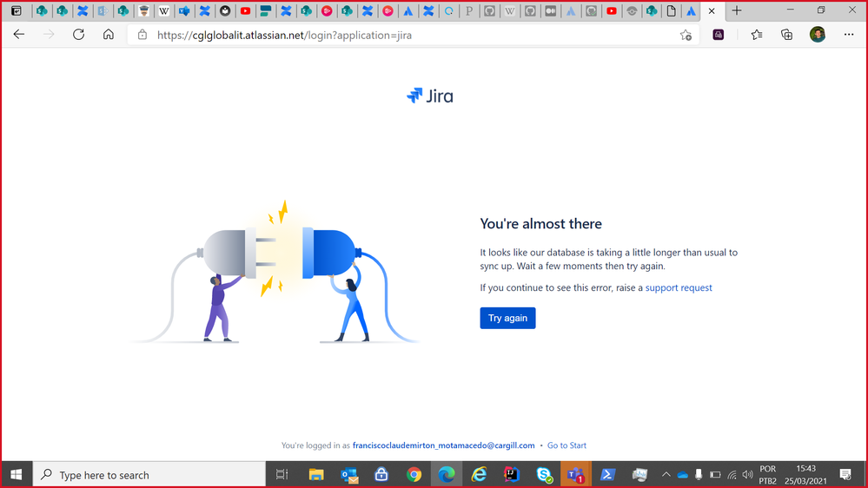Open the tab actions menu
Viewport: 868px width, 488px height.
[16, 10]
